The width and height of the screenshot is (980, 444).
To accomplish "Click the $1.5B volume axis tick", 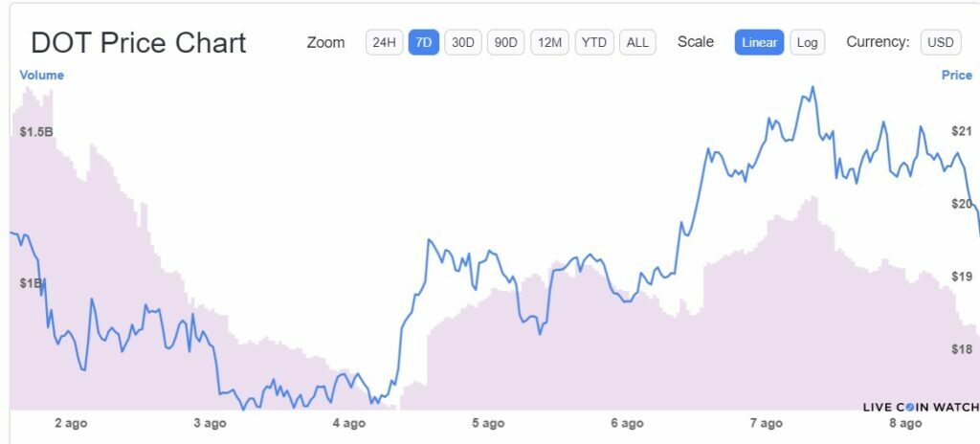I will [x=36, y=131].
